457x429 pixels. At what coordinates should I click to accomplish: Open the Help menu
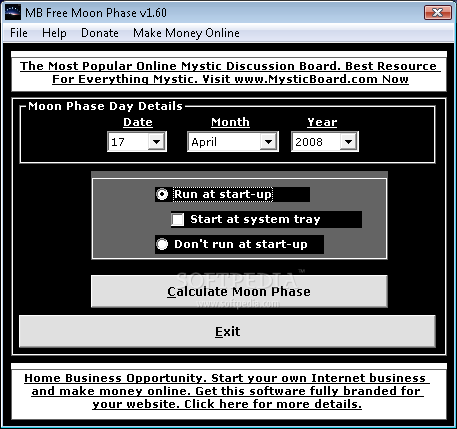coord(54,33)
